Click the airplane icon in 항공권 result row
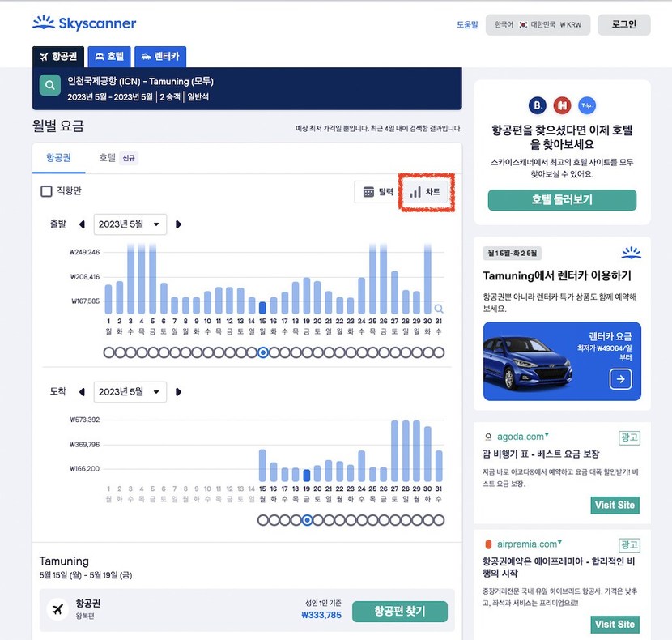The image size is (672, 640). click(x=57, y=609)
